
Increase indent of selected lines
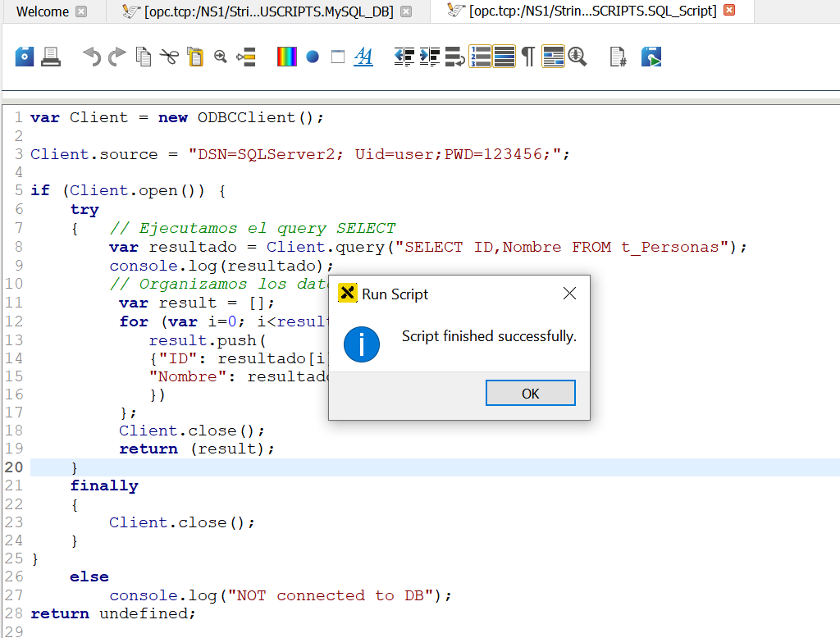click(430, 57)
